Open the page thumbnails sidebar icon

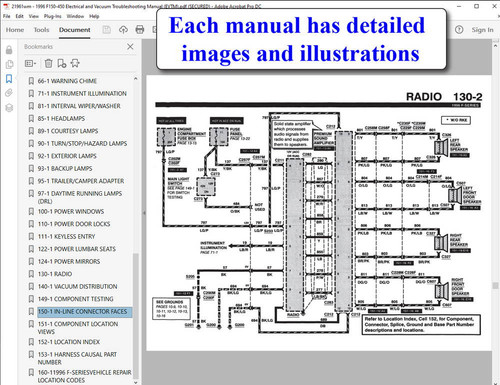[9, 64]
